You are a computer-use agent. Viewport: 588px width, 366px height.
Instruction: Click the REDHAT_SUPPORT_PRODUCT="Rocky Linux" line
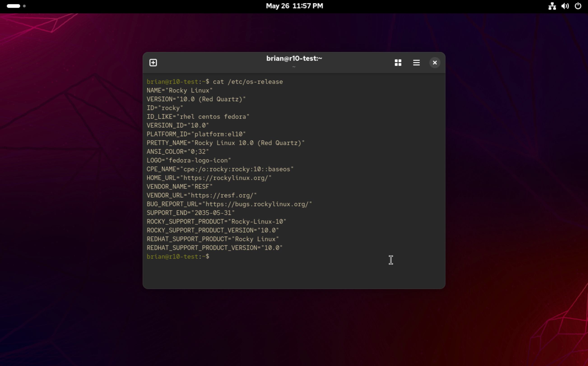point(213,239)
